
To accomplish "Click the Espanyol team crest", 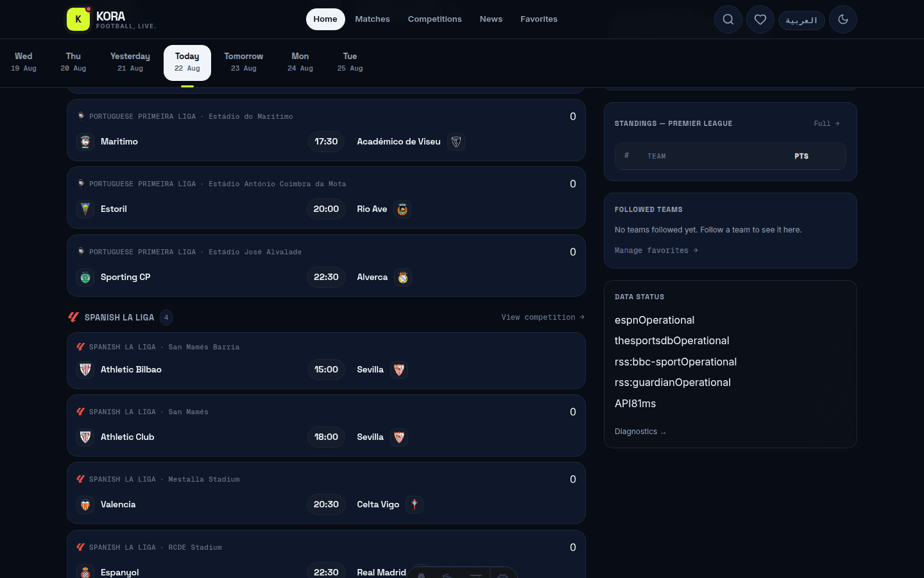I will tap(85, 572).
